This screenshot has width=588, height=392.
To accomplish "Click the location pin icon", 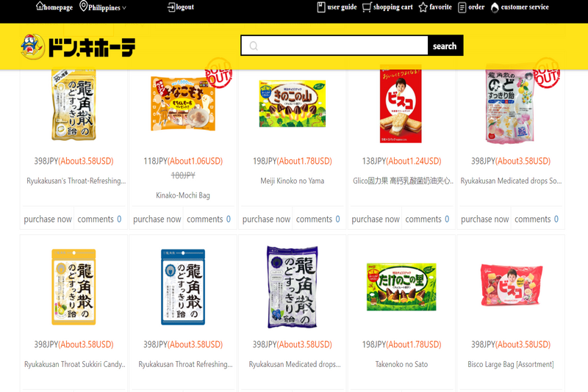I will pos(83,7).
